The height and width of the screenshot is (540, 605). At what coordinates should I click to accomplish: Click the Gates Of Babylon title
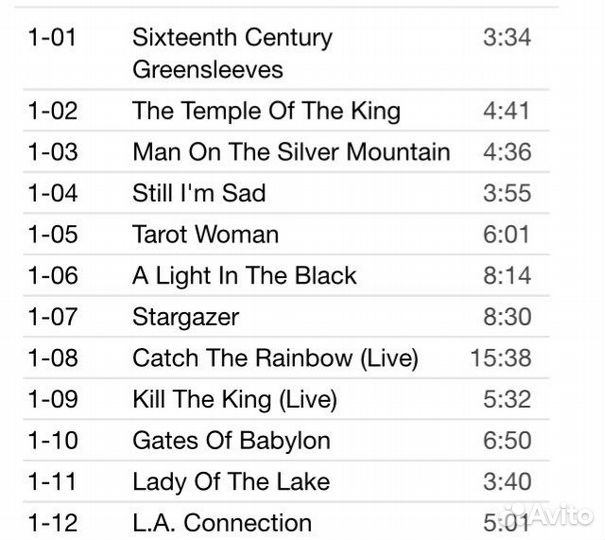click(x=231, y=441)
